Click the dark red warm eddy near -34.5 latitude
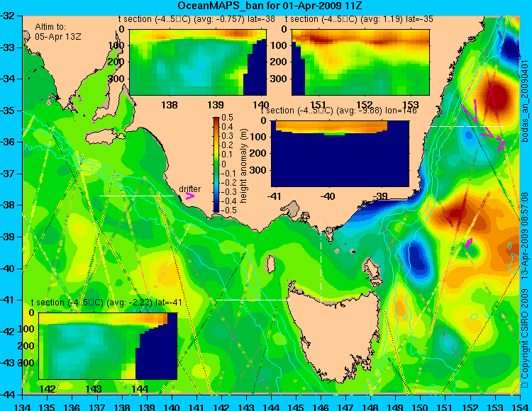 [x=497, y=96]
